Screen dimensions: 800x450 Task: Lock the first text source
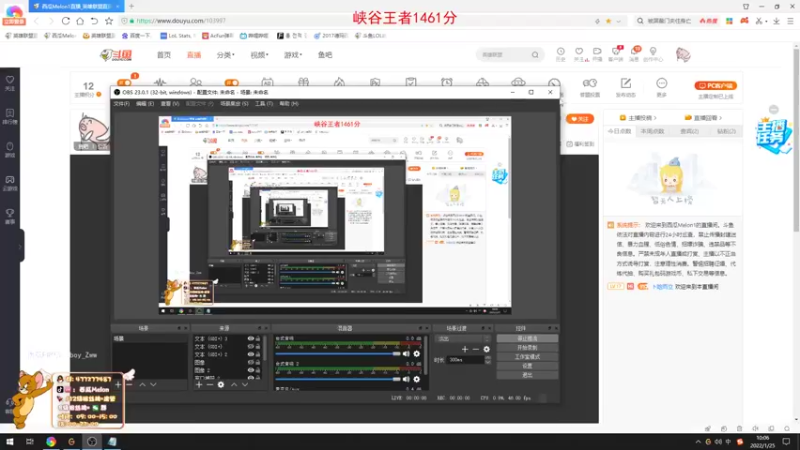tap(258, 339)
